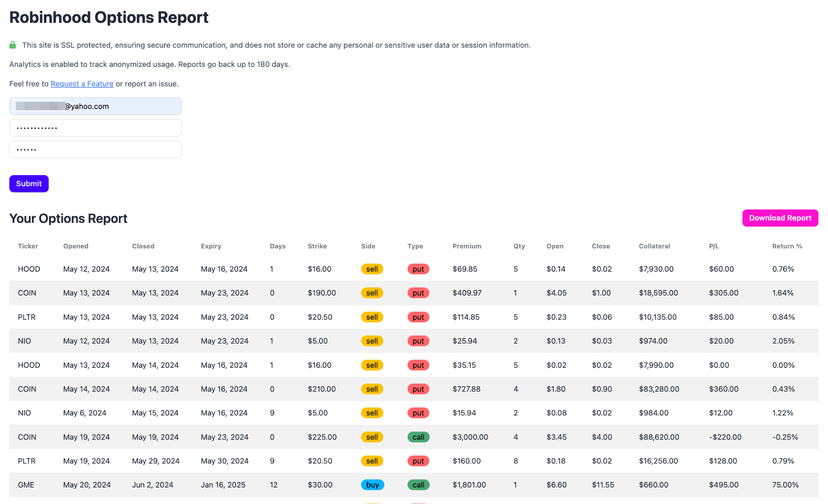The height and width of the screenshot is (504, 828).
Task: Click the $7,930.00 collateral value
Action: (x=656, y=269)
